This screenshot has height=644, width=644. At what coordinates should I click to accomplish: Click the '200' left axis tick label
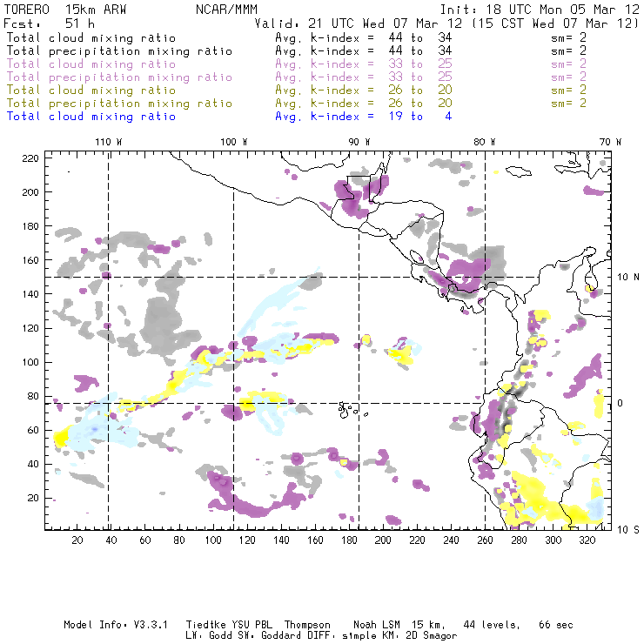click(30, 192)
